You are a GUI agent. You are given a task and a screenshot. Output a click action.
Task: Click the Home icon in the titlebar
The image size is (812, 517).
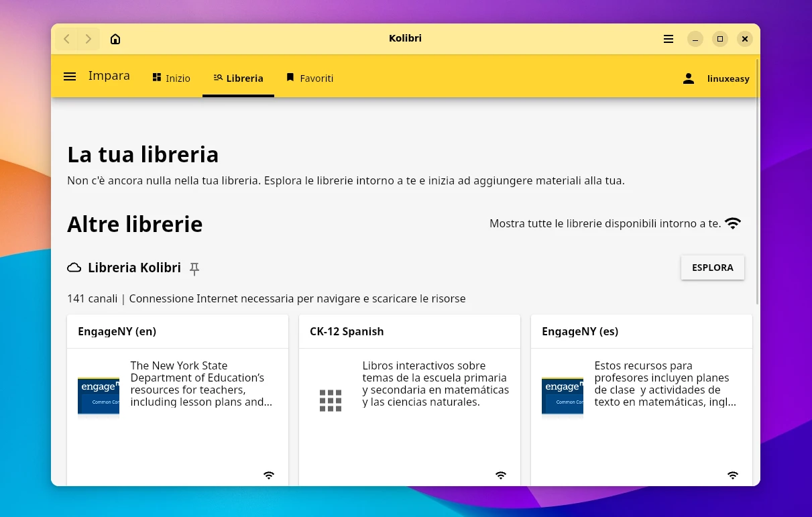point(115,39)
